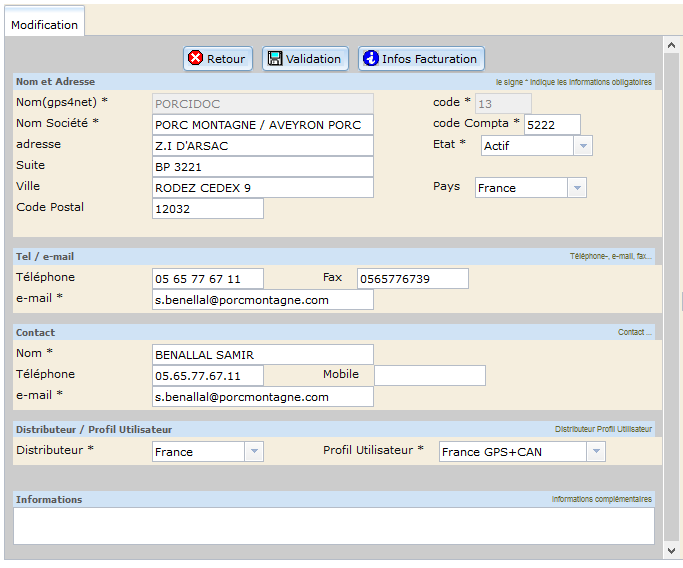Open the Distributeur dropdown list
The width and height of the screenshot is (683, 568).
(254, 452)
